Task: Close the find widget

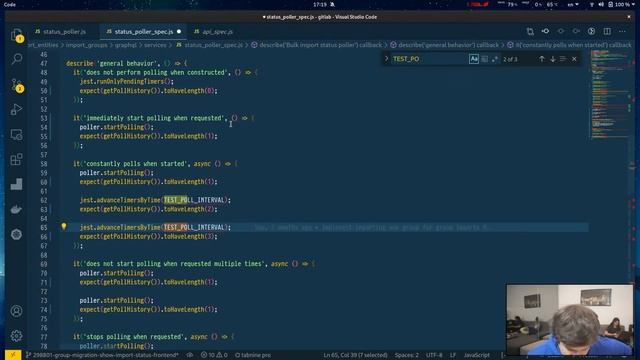Action: (x=574, y=59)
